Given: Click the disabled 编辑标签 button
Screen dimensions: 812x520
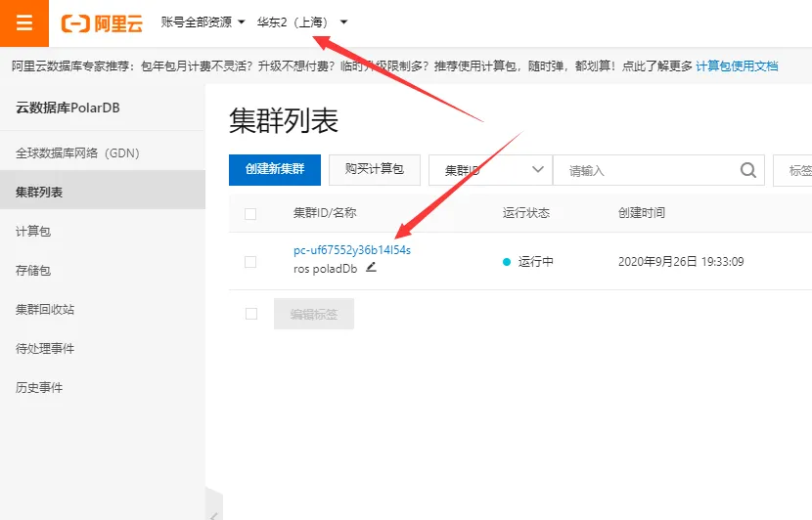Looking at the screenshot, I should [314, 314].
